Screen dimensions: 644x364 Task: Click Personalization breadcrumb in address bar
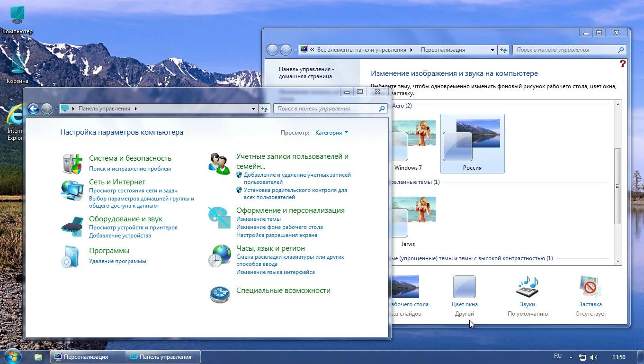tap(443, 50)
